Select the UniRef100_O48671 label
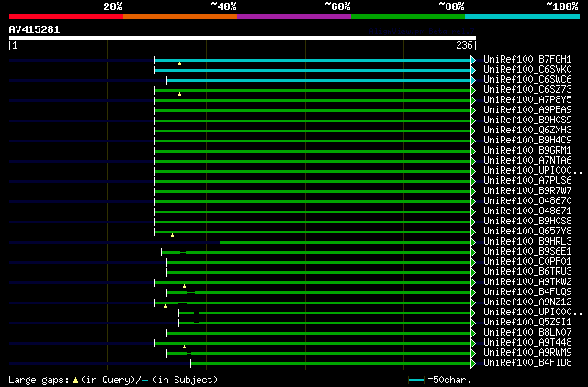Screen dimensions: 588x387 coord(527,211)
